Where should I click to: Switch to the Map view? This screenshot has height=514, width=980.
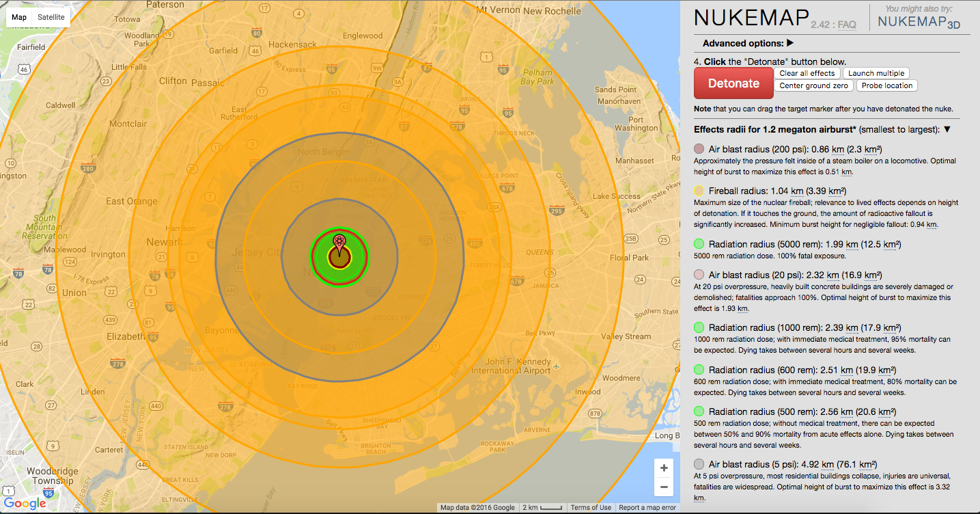click(18, 16)
